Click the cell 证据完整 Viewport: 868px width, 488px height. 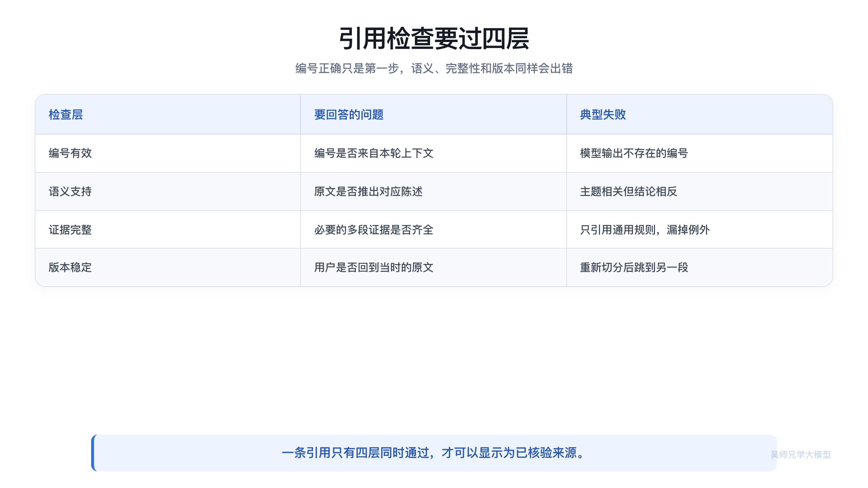pyautogui.click(x=168, y=230)
